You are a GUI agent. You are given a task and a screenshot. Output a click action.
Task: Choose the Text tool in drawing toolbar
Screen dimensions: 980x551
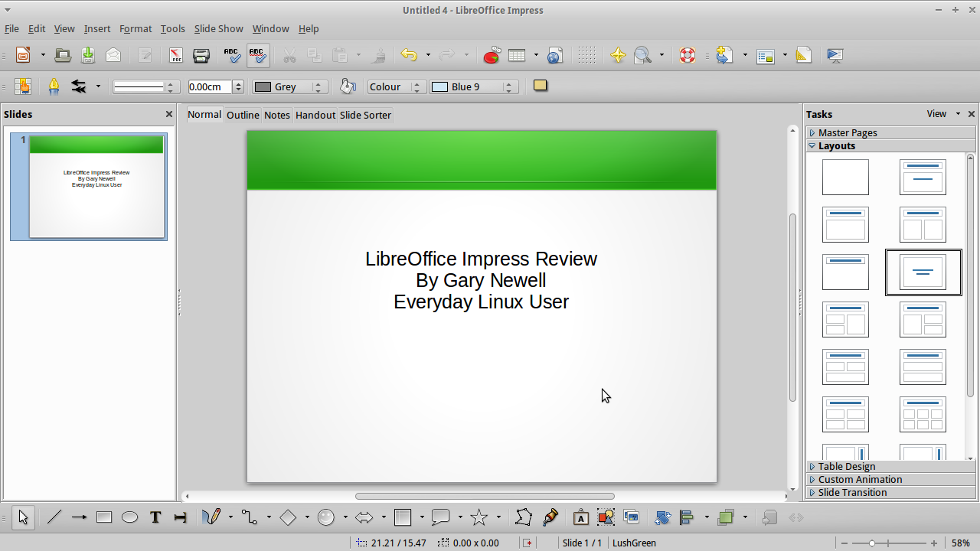tap(155, 517)
